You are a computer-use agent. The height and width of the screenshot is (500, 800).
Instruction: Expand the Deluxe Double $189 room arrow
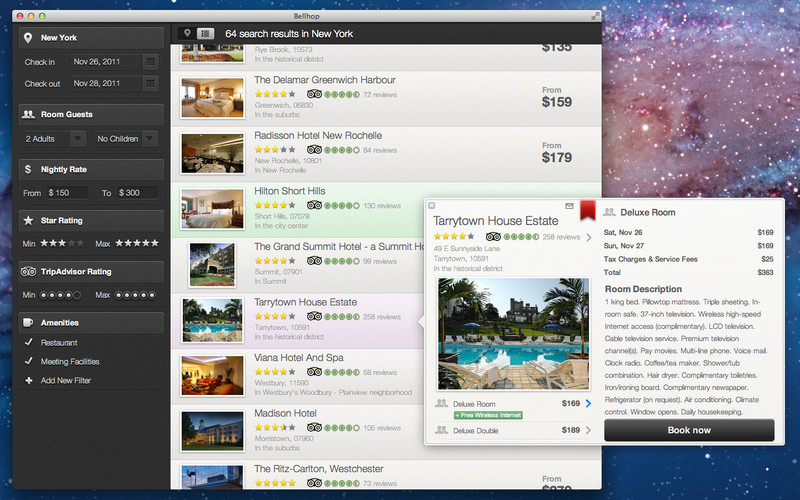point(588,430)
